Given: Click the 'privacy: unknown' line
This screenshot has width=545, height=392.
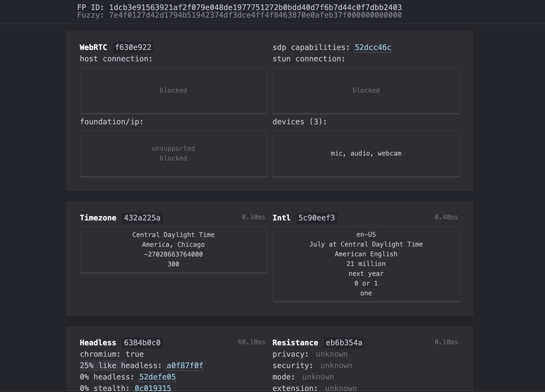Looking at the screenshot, I should [x=310, y=354].
